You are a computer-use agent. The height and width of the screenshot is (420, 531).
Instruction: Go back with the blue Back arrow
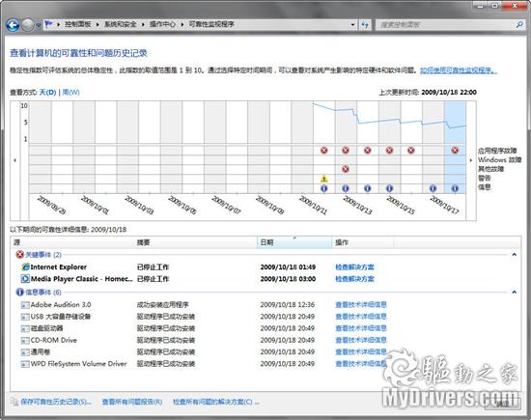point(13,25)
